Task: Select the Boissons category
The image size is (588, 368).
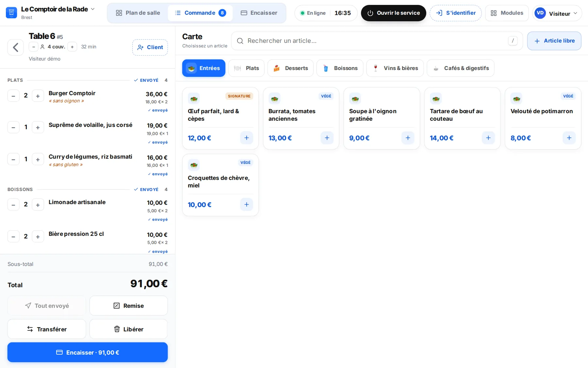Action: pos(340,68)
